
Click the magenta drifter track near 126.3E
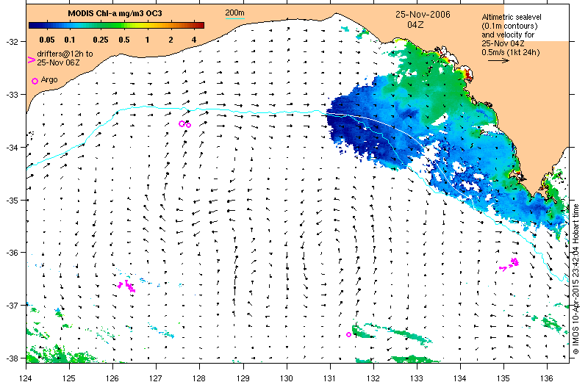[x=126, y=286]
